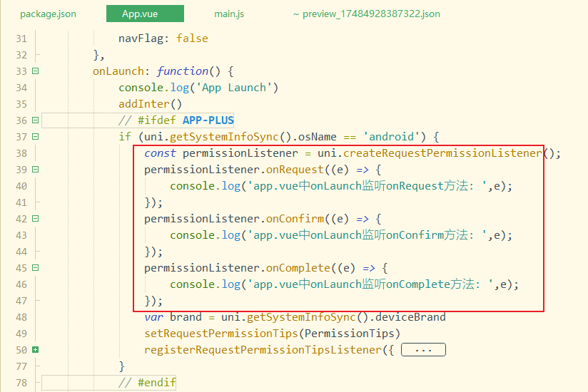The width and height of the screenshot is (588, 392).
Task: Select the App.vue tab
Action: point(145,14)
